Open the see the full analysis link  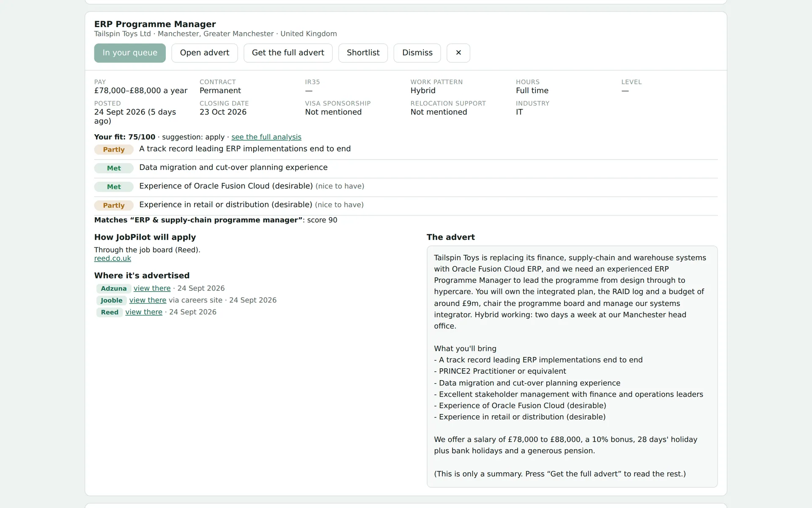coord(266,137)
